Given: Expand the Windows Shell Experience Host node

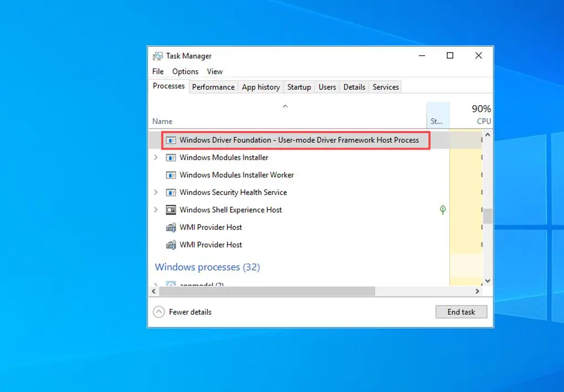Looking at the screenshot, I should click(156, 210).
